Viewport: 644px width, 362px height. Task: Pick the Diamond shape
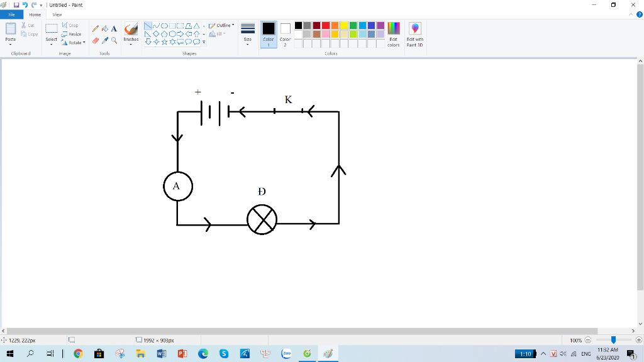[x=156, y=34]
